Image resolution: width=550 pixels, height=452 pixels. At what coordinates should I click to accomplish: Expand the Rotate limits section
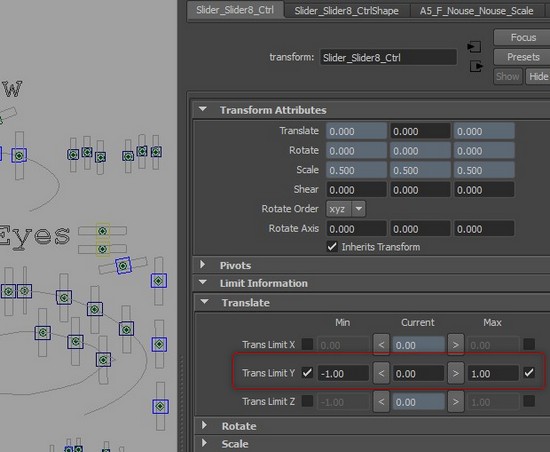coord(204,425)
